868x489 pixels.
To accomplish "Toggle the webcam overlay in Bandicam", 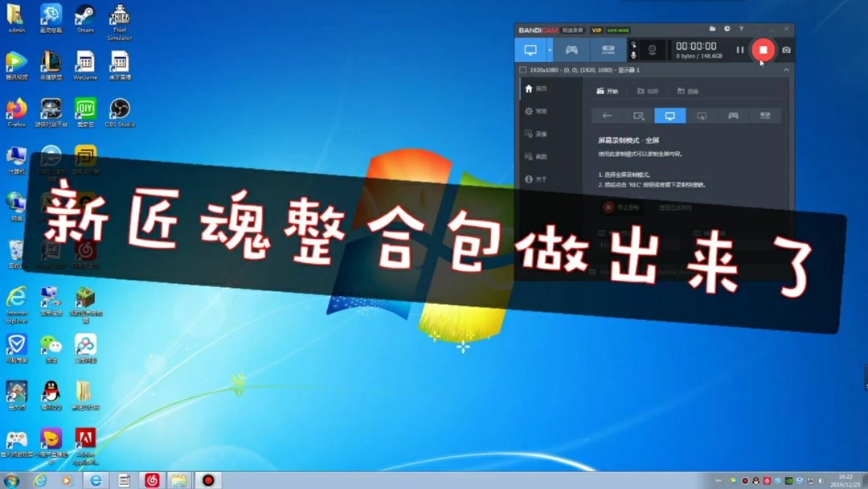I will [x=653, y=50].
